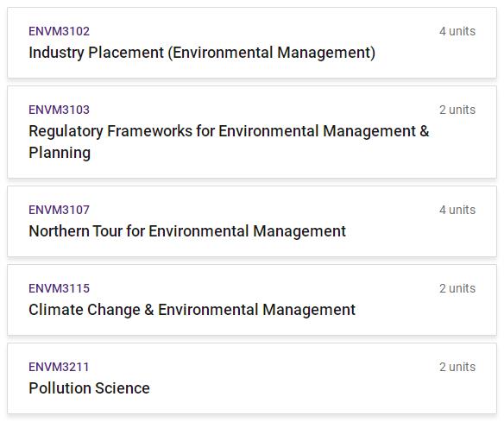
Task: Select the ENVM3115 2 units label
Action: click(457, 288)
